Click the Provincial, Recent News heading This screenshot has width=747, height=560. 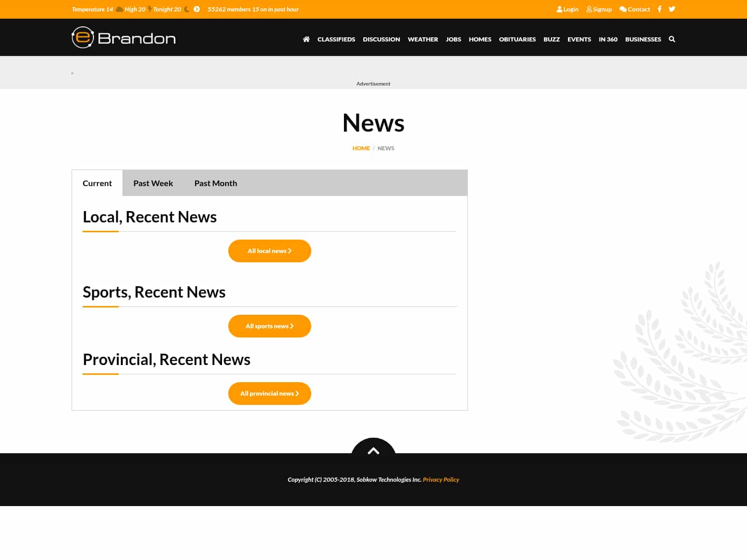coord(167,359)
